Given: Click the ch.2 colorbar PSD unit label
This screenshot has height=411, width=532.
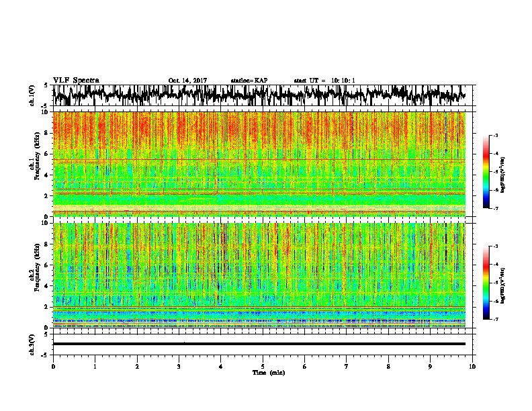Looking at the screenshot, I should 502,285.
